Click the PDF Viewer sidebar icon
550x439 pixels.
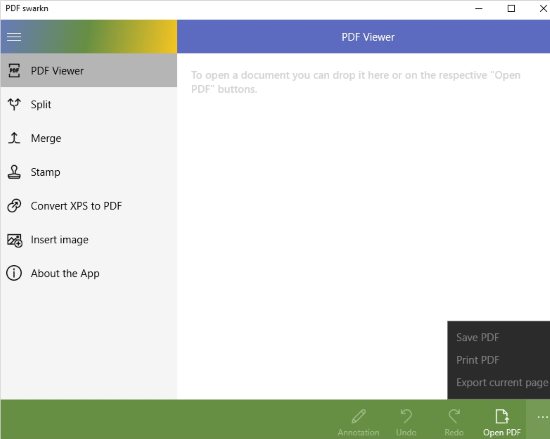[14, 70]
